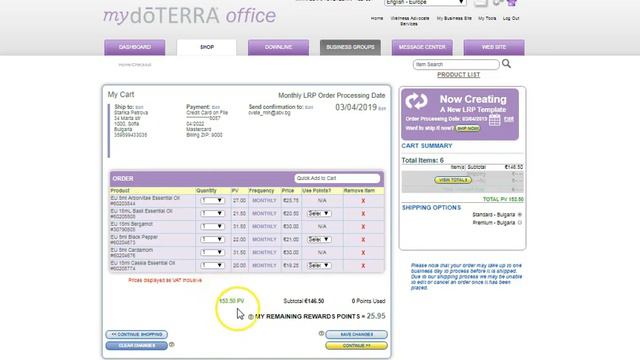This screenshot has height=360, width=640.
Task: Open My Business Site link
Action: (x=454, y=18)
